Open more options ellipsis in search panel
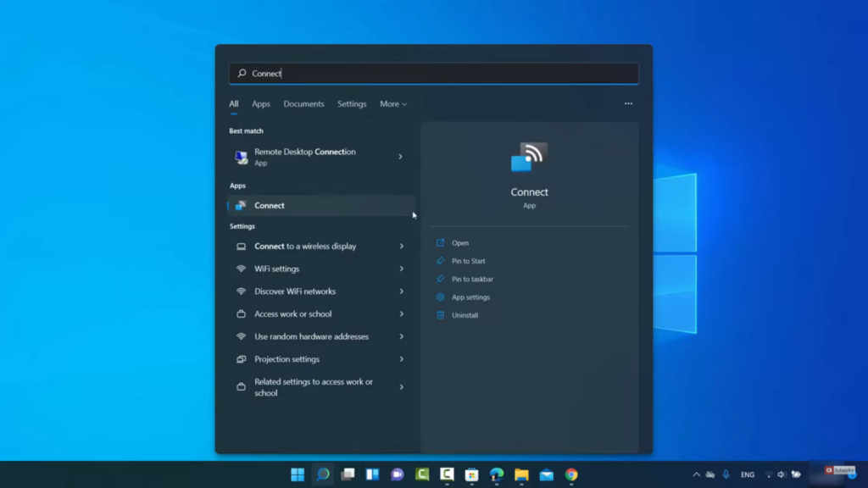The height and width of the screenshot is (488, 868). click(x=628, y=103)
